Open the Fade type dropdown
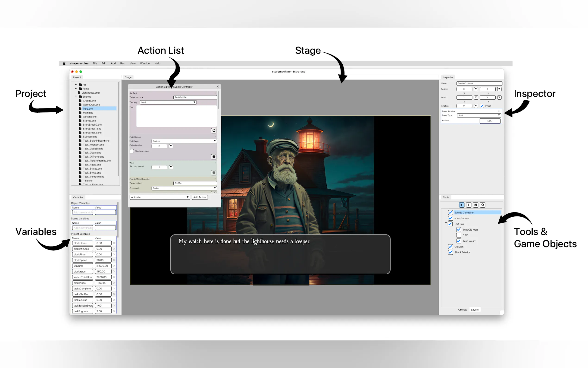 pos(184,141)
